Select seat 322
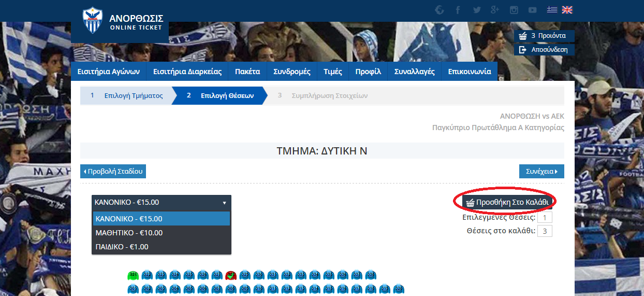The width and height of the screenshot is (644, 296). [147, 275]
